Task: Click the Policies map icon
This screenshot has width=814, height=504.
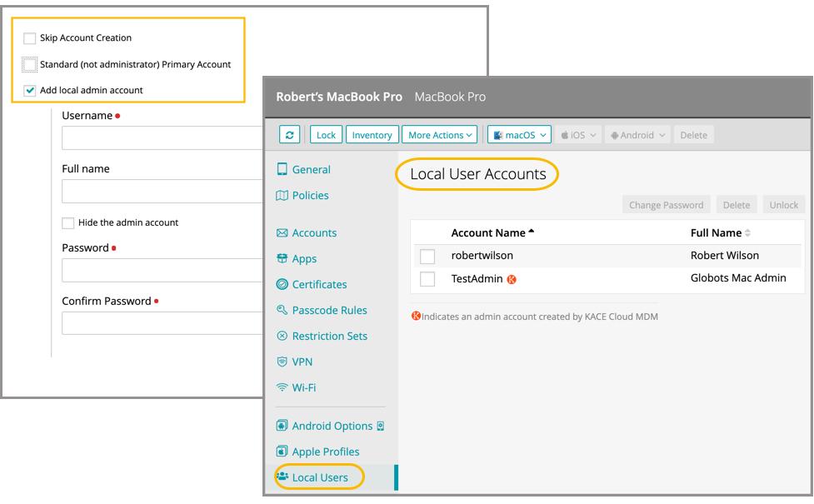Action: click(282, 196)
